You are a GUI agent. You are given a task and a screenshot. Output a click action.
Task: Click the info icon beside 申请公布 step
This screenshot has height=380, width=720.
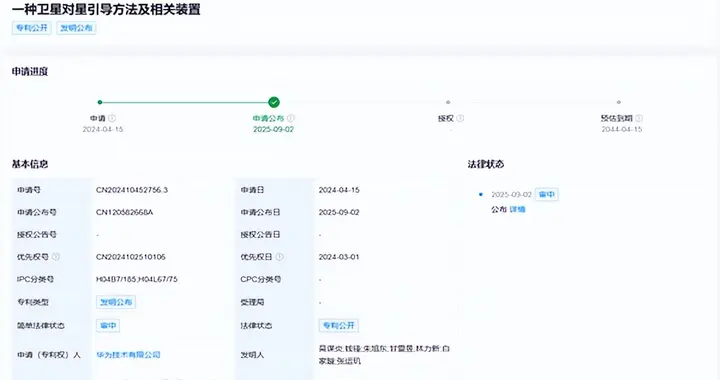pos(291,118)
